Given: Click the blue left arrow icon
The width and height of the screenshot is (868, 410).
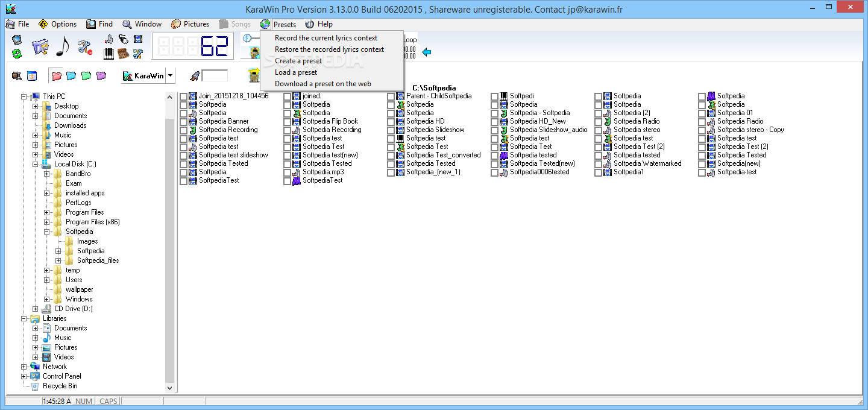Looking at the screenshot, I should click(x=427, y=52).
